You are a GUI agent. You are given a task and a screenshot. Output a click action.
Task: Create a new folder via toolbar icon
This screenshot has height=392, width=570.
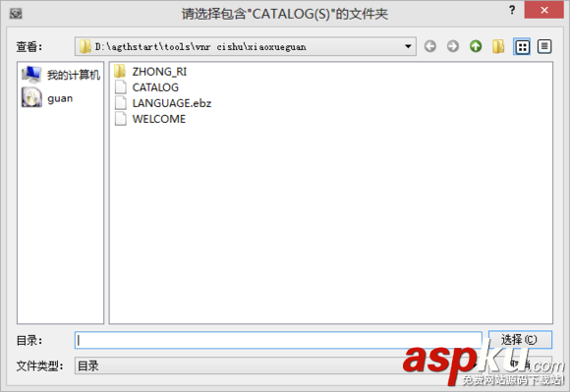[x=498, y=46]
